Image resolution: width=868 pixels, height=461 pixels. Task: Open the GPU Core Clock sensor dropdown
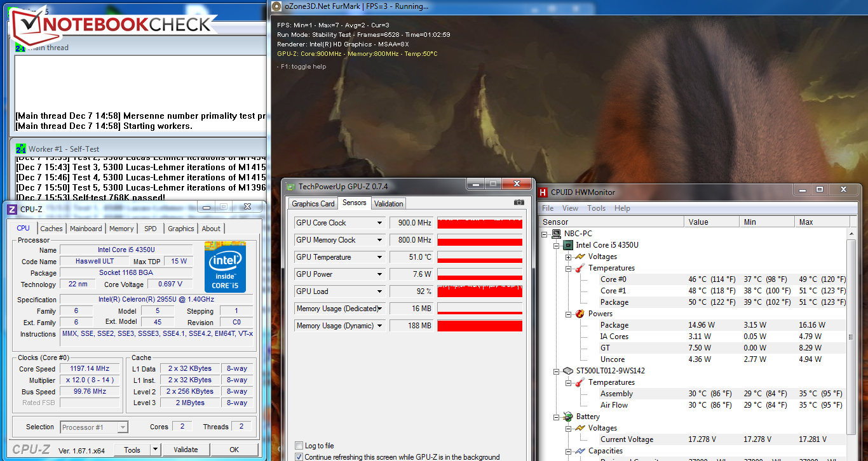tap(380, 223)
